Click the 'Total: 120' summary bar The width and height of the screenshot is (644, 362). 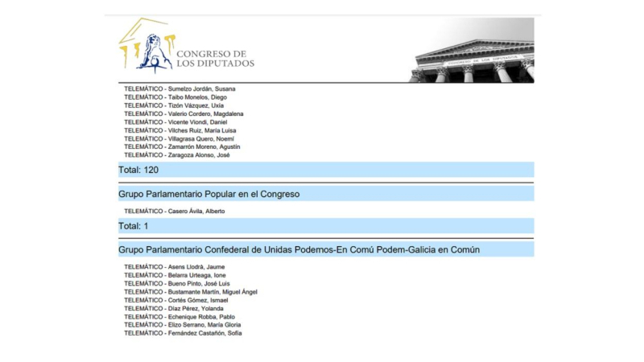tap(326, 170)
